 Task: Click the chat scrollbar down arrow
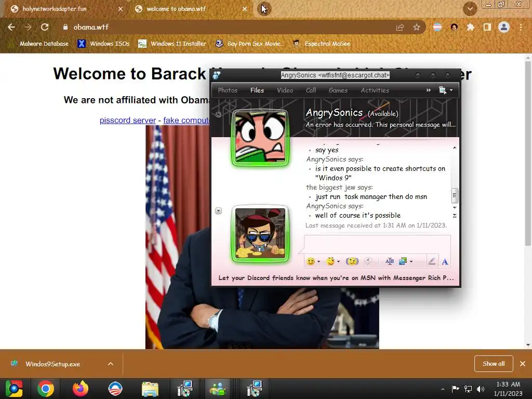point(455,207)
